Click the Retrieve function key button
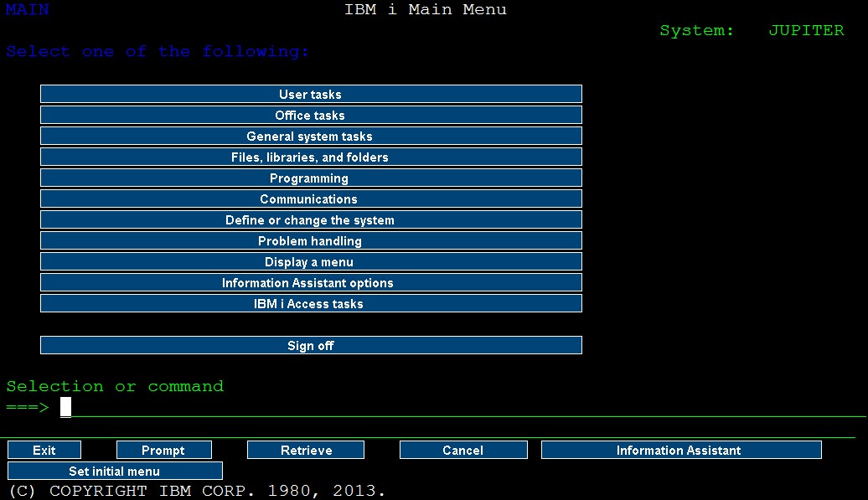 coord(305,450)
